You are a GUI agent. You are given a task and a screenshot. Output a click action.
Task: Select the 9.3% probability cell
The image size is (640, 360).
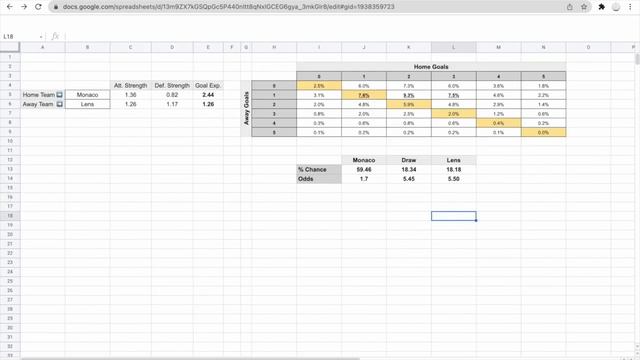[409, 95]
